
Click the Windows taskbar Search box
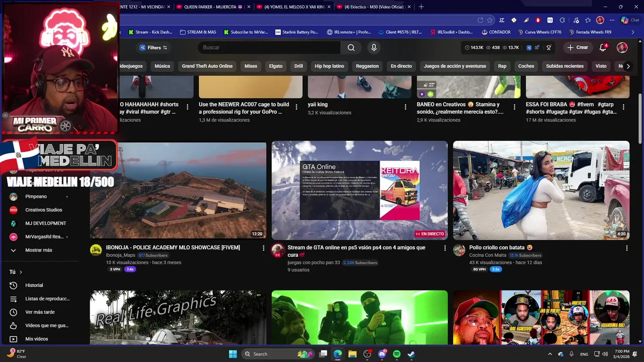(x=278, y=354)
